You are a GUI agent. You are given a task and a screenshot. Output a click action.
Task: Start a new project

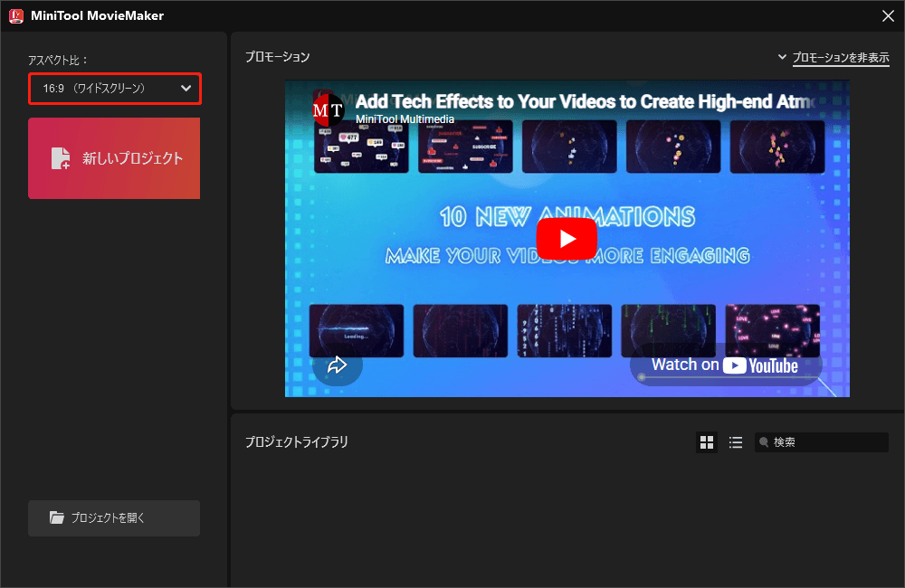point(114,157)
